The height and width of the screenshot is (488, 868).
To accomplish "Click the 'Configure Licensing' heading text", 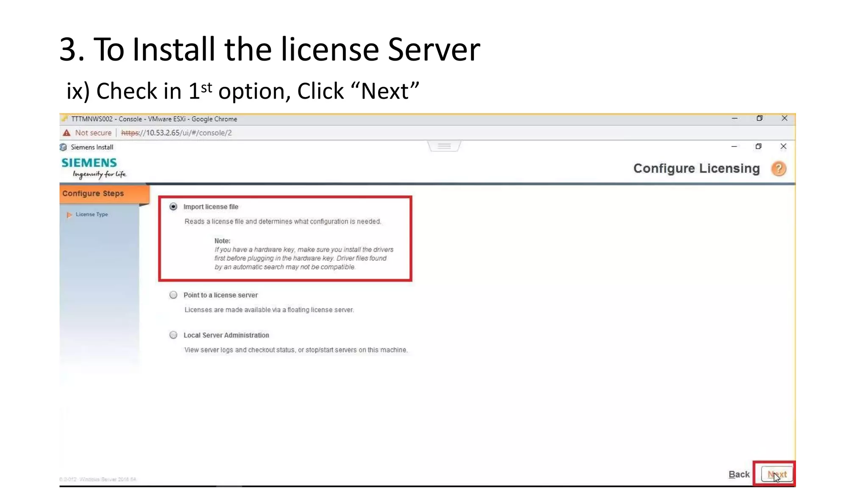I will [696, 169].
